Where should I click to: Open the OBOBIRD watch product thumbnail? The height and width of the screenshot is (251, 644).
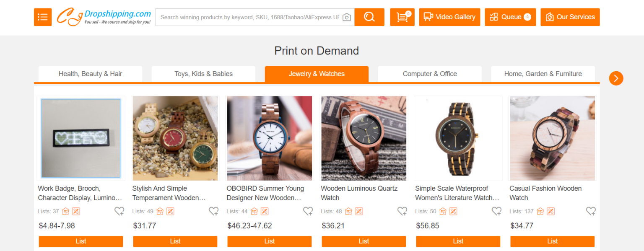click(x=269, y=138)
